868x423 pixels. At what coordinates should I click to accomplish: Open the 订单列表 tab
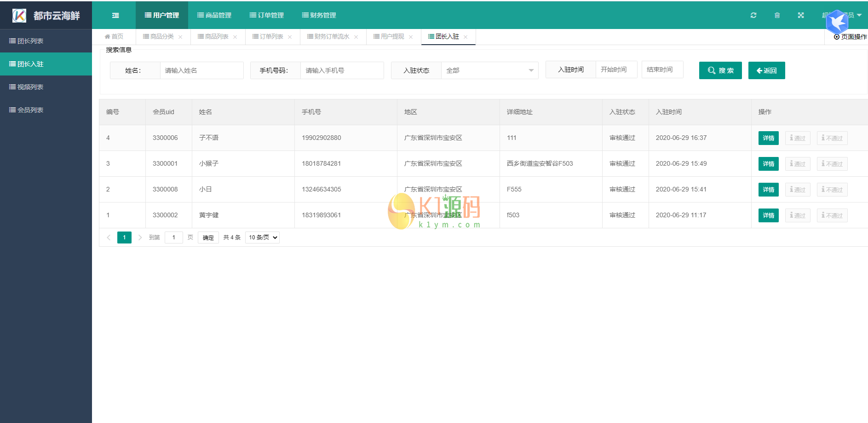click(x=268, y=37)
